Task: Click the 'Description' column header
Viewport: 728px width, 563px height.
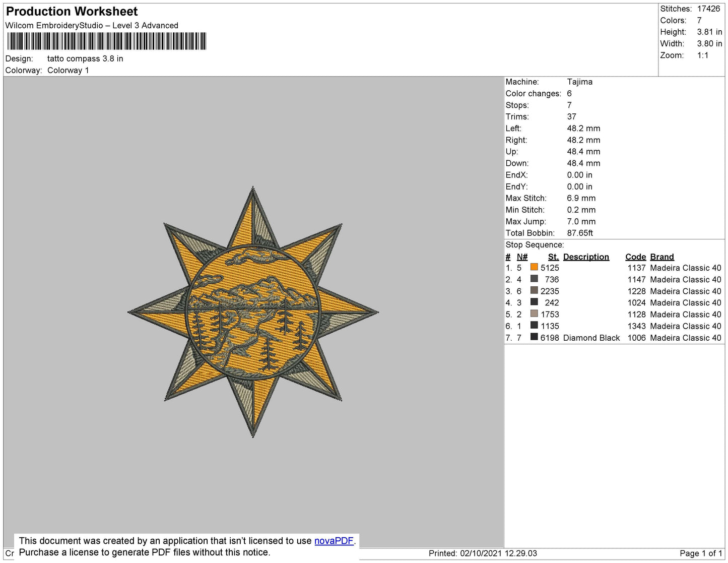Action: point(586,257)
